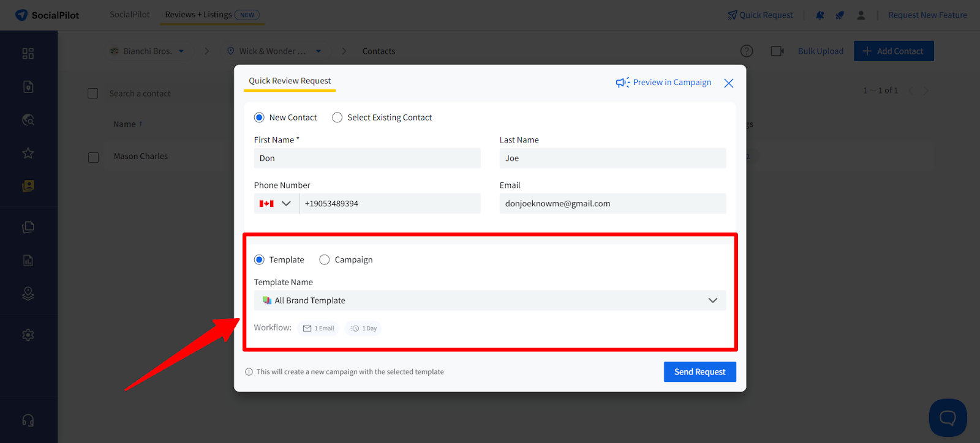The width and height of the screenshot is (980, 443).
Task: Switch to the Reviews + Listings tab
Action: 212,15
